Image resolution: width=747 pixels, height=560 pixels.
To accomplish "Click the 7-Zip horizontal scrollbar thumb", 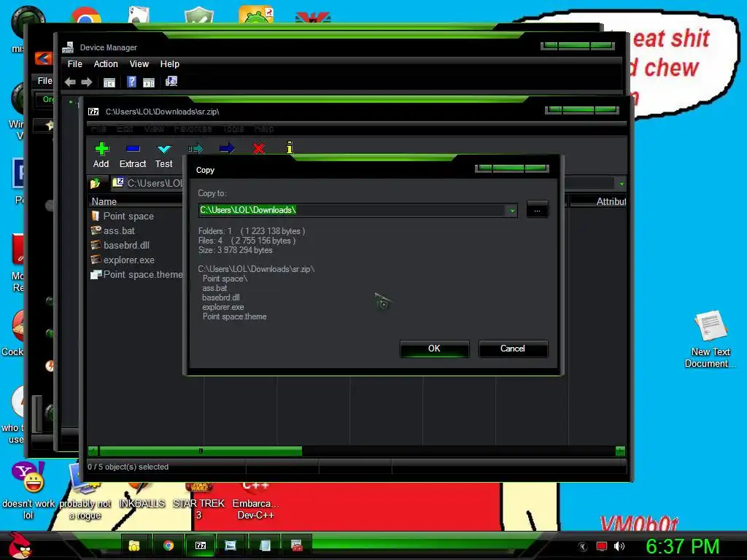I will coord(201,451).
